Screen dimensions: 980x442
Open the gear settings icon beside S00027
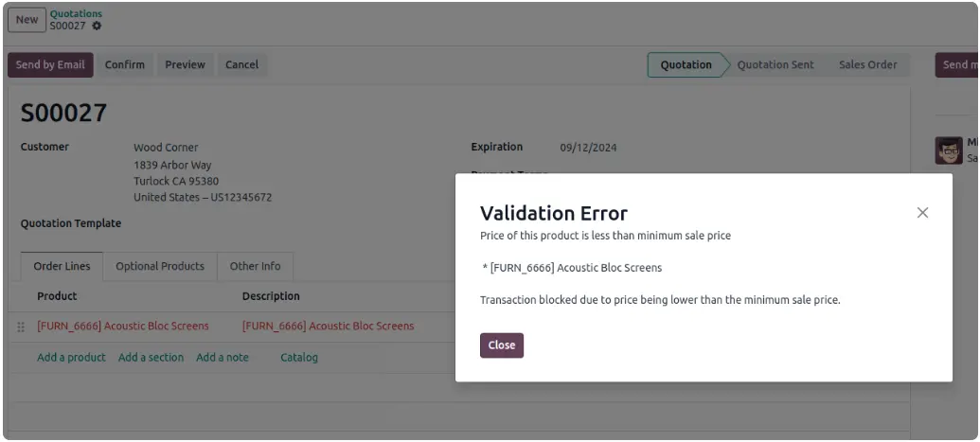pos(97,26)
